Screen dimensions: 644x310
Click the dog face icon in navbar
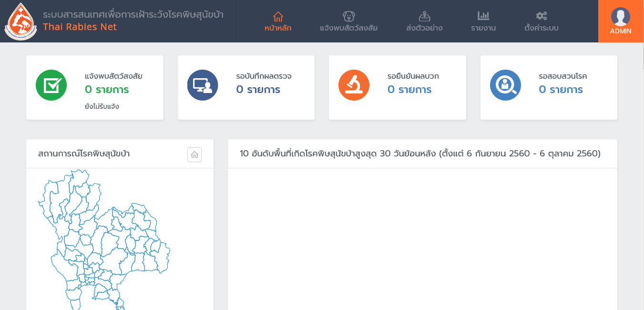pyautogui.click(x=348, y=16)
